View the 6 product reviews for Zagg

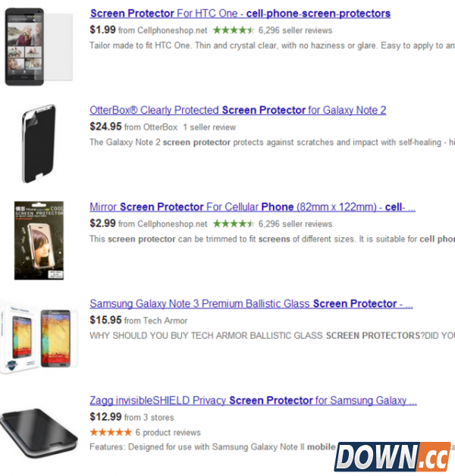[x=168, y=433]
